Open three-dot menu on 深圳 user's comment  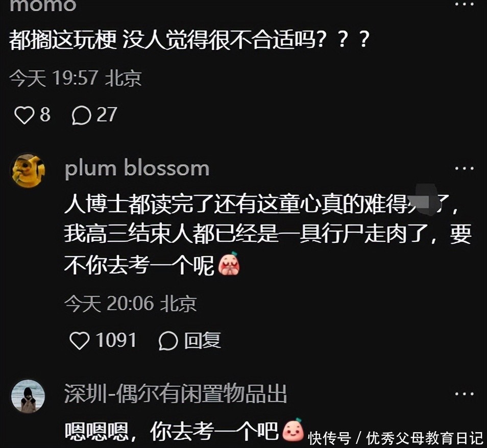coord(465,394)
